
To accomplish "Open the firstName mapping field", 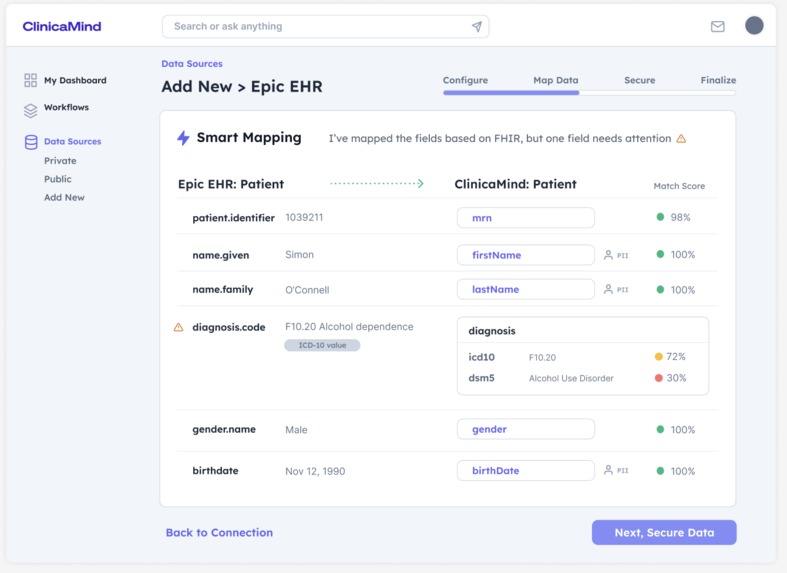I will coord(526,255).
